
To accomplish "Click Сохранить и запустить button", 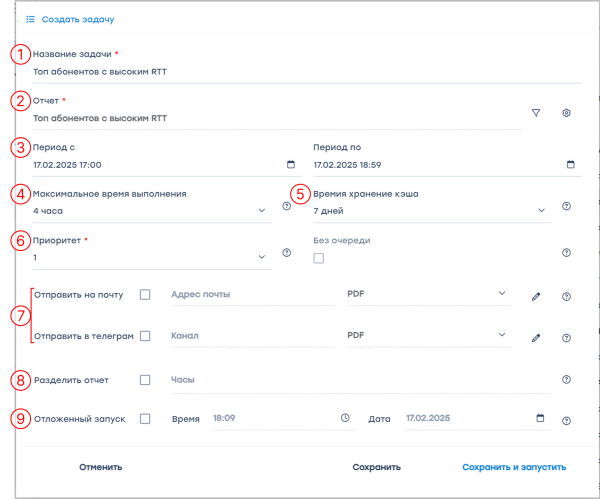I will (514, 467).
